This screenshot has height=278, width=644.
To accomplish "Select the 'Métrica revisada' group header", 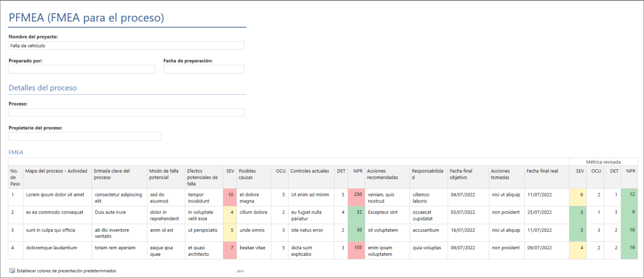I will pyautogui.click(x=603, y=162).
